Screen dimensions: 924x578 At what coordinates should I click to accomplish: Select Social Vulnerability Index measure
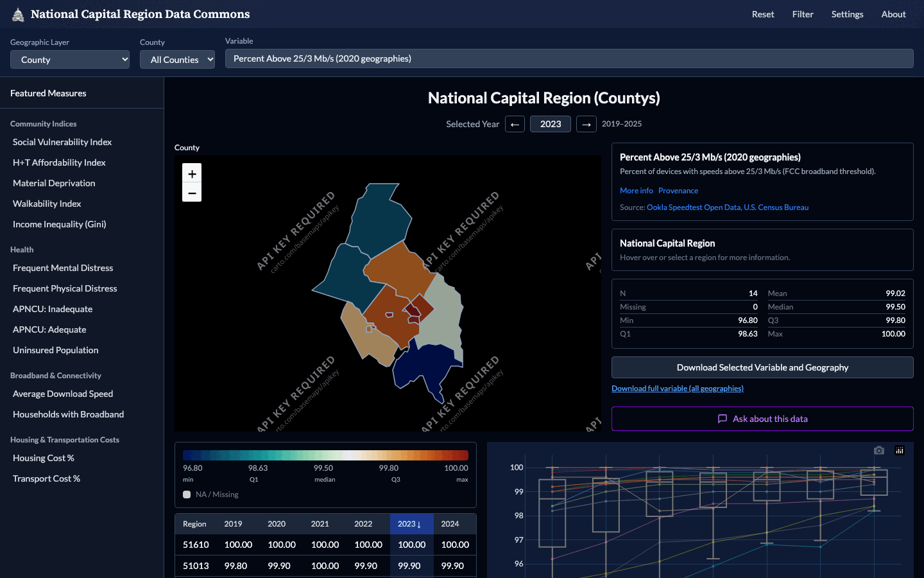[62, 142]
